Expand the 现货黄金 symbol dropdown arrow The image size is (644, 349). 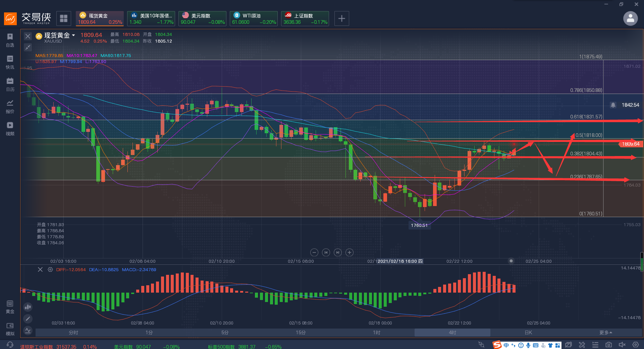[x=73, y=35]
